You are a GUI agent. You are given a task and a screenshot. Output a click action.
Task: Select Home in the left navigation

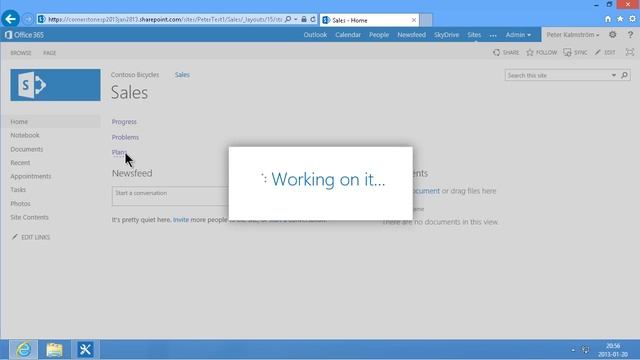coord(19,122)
